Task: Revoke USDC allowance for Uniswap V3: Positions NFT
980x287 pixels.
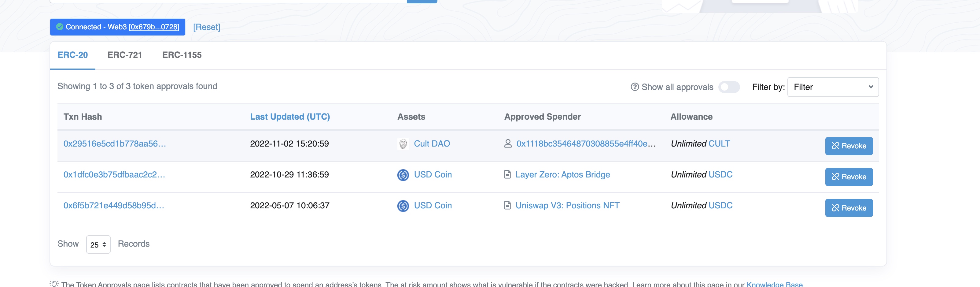Action: click(849, 208)
